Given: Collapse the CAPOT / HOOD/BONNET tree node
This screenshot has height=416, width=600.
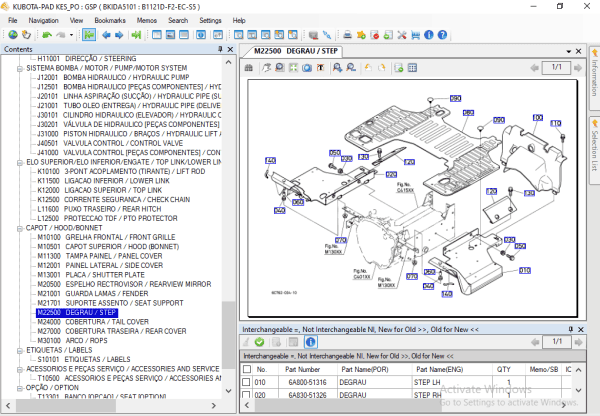Looking at the screenshot, I should coord(20,228).
